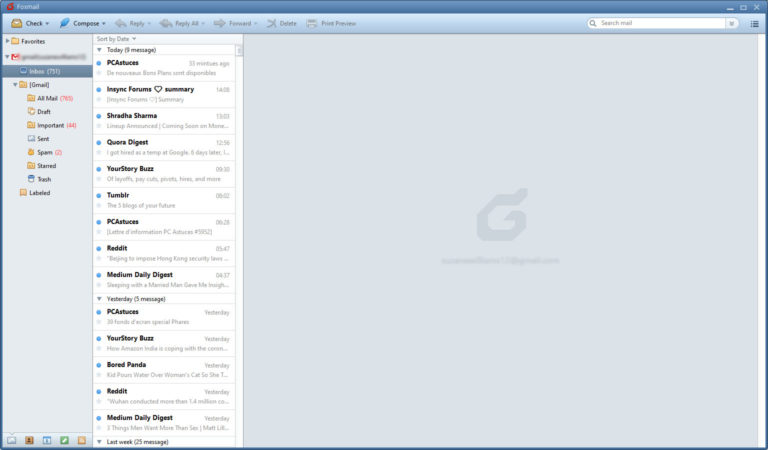Open YourStory Buzz Amazon India message

tap(164, 343)
